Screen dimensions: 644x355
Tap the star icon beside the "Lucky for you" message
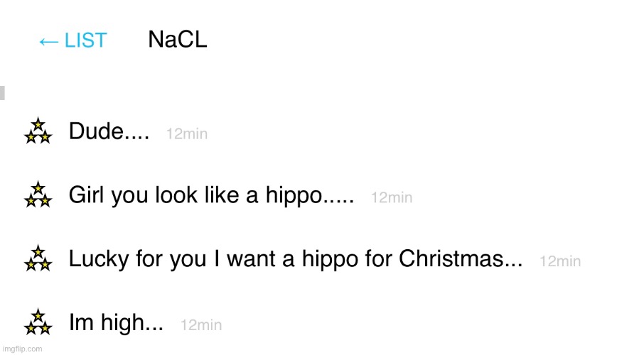click(38, 259)
